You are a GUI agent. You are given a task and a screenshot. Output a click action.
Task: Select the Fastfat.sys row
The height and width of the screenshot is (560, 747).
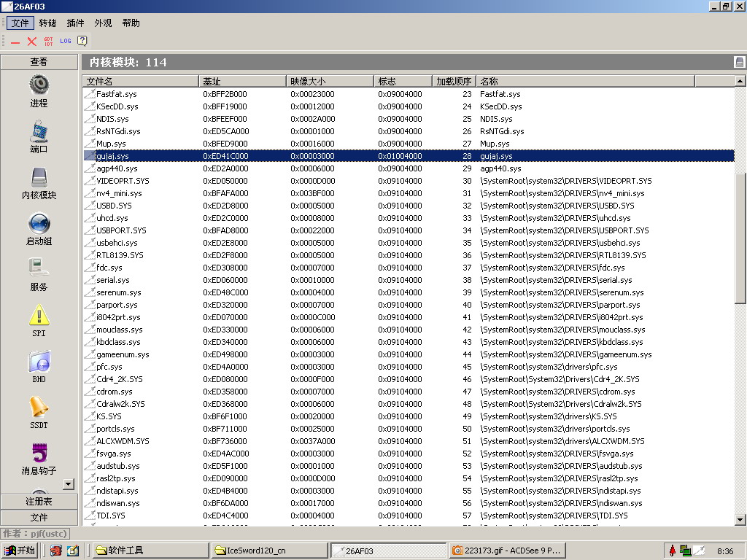[409, 94]
